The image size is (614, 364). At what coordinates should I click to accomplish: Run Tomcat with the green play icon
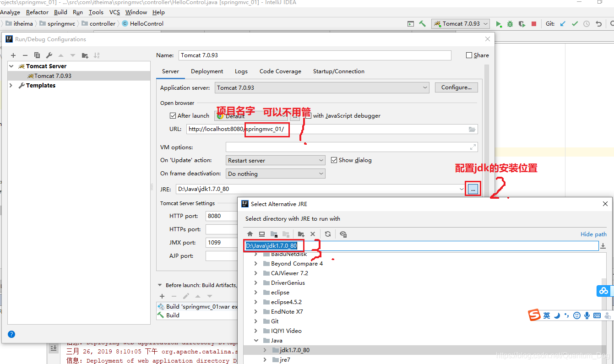(499, 24)
